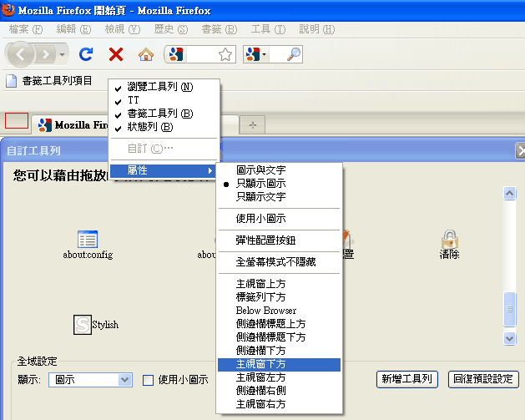Choose 主視窗下方 from the submenu
This screenshot has height=420, width=525.
click(263, 364)
